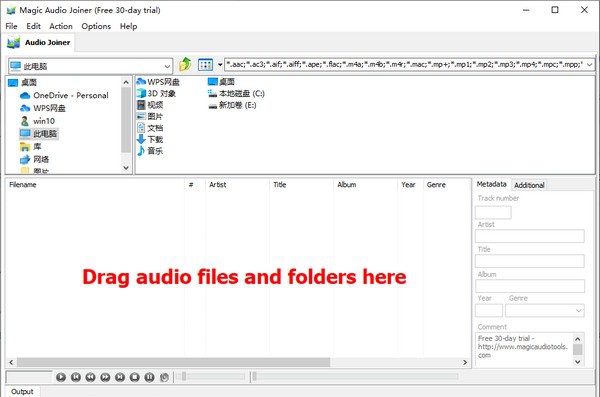The width and height of the screenshot is (600, 397).
Task: Click the Play playback button
Action: point(61,377)
